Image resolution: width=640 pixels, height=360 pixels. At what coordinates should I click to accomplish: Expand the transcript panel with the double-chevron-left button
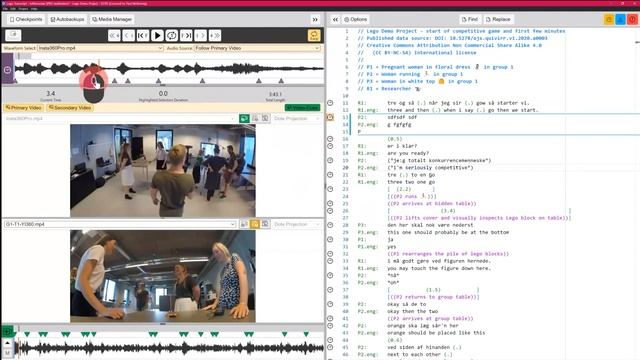[x=335, y=19]
